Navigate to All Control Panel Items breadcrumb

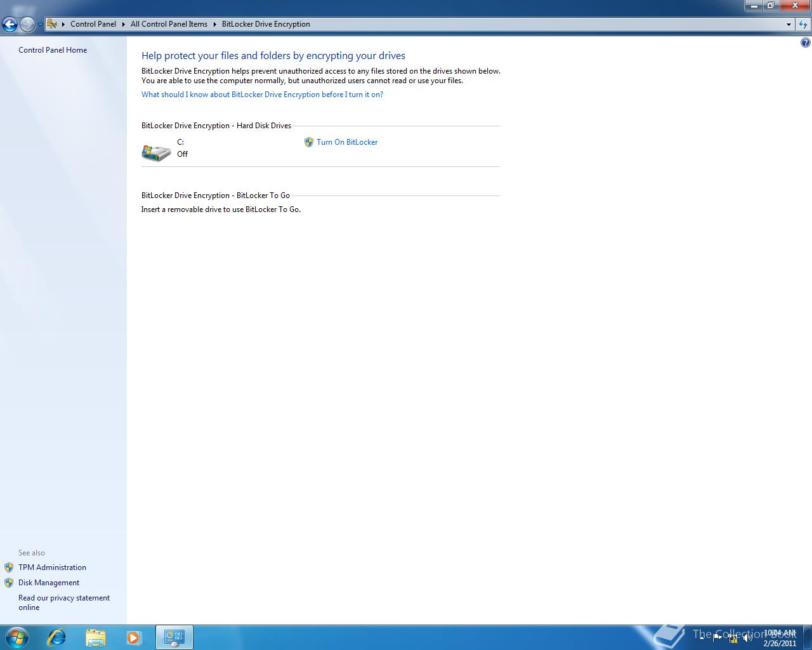tap(169, 24)
